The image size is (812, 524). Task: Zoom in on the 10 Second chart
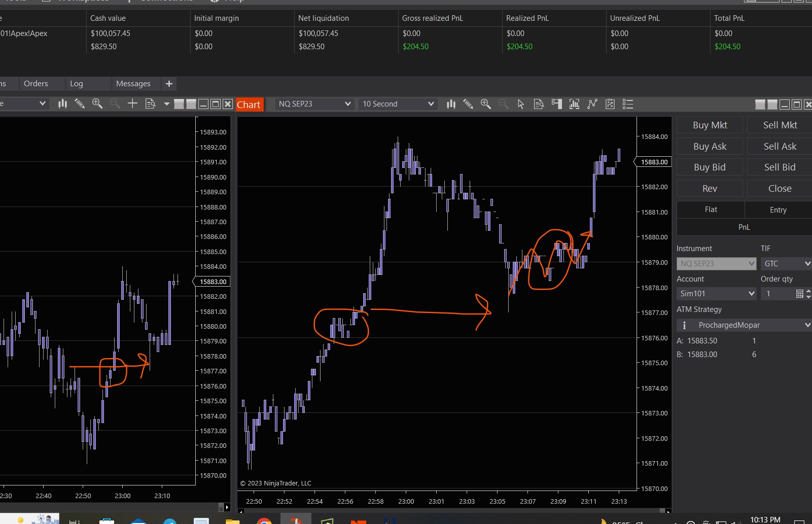pos(485,104)
